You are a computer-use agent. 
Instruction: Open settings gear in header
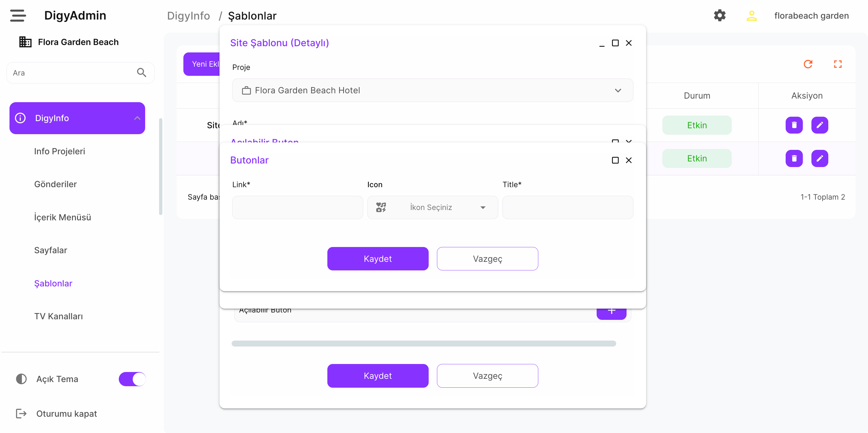click(719, 15)
